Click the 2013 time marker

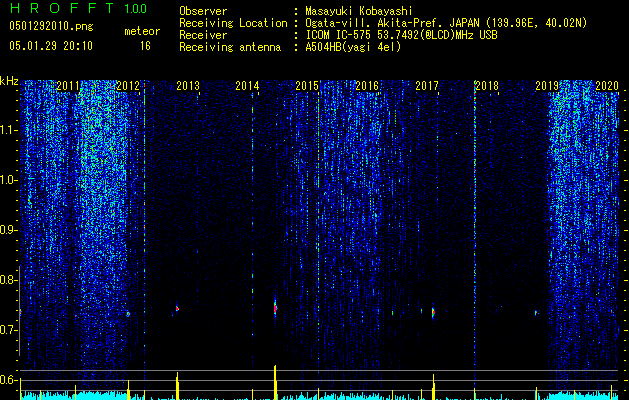coord(188,86)
